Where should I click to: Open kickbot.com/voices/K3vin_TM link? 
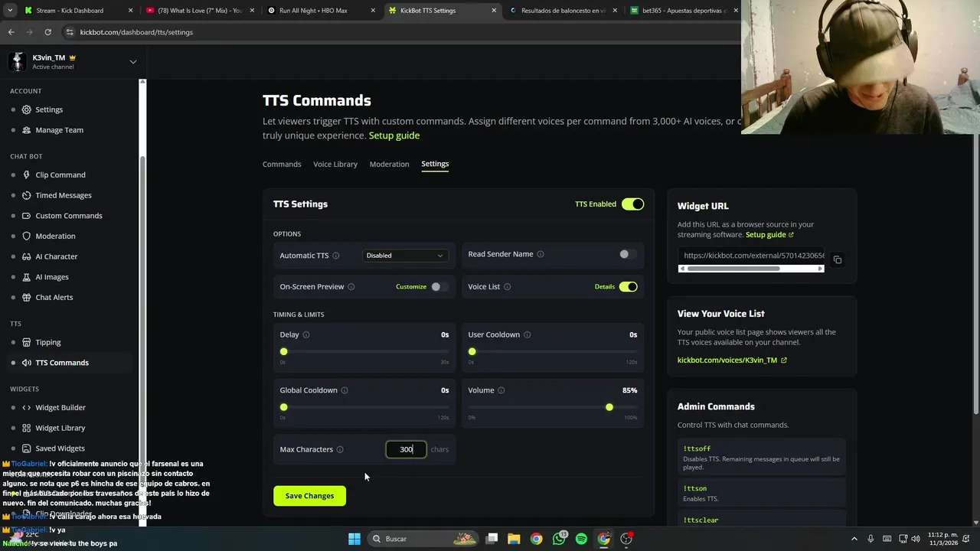pyautogui.click(x=732, y=360)
